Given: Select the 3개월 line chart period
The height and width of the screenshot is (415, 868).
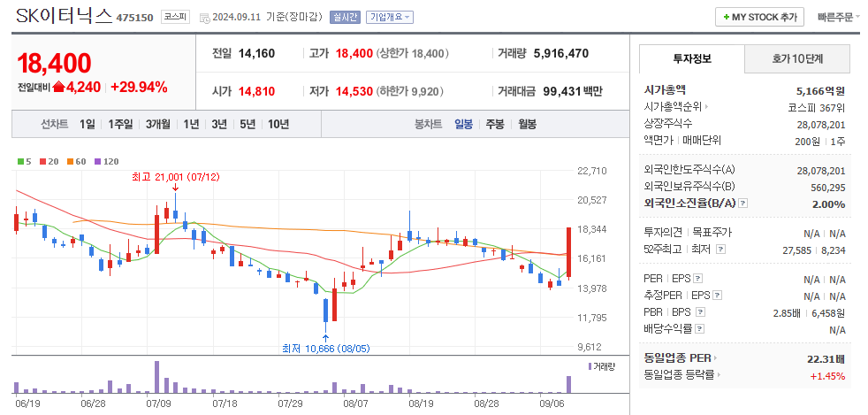Looking at the screenshot, I should pos(158,124).
